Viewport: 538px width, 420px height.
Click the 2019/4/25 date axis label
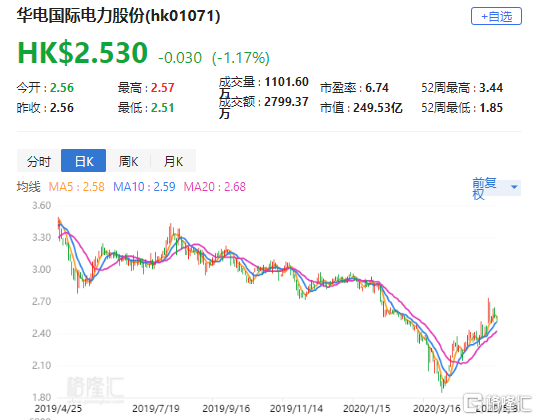click(x=58, y=408)
